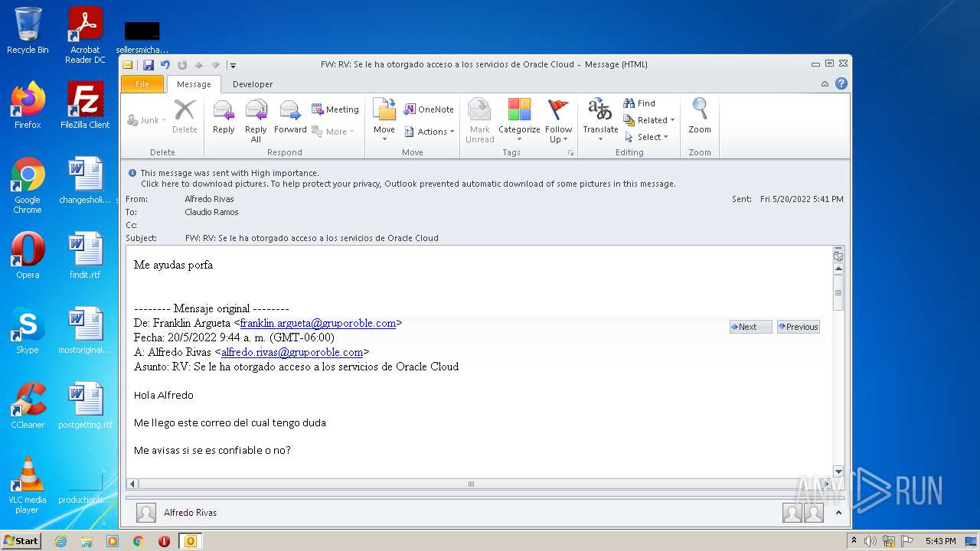Open VLC media player shortcut

point(28,485)
